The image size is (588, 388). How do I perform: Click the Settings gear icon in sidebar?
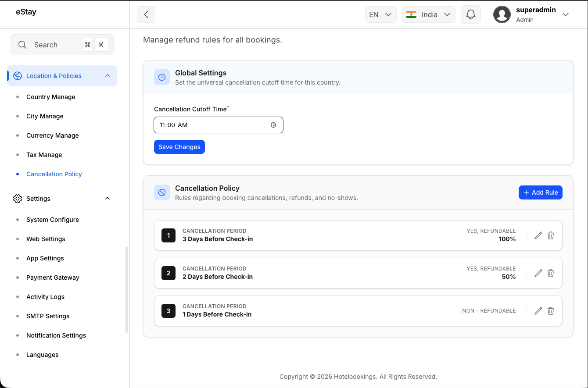(18, 199)
